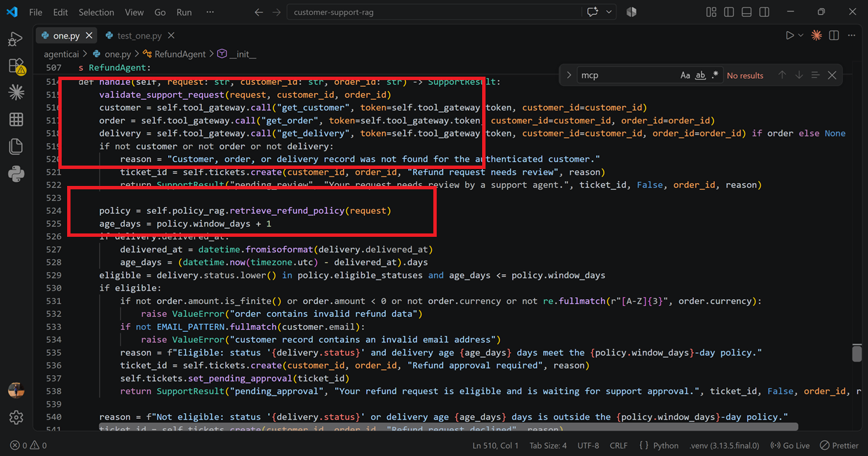Open Extensions view with warning badge
The image size is (868, 456).
click(x=16, y=66)
